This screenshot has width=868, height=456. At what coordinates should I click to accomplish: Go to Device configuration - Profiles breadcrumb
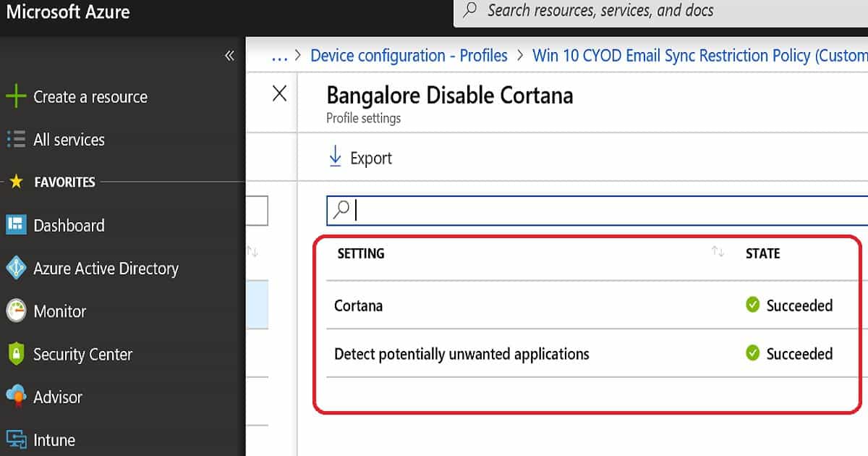(x=409, y=56)
